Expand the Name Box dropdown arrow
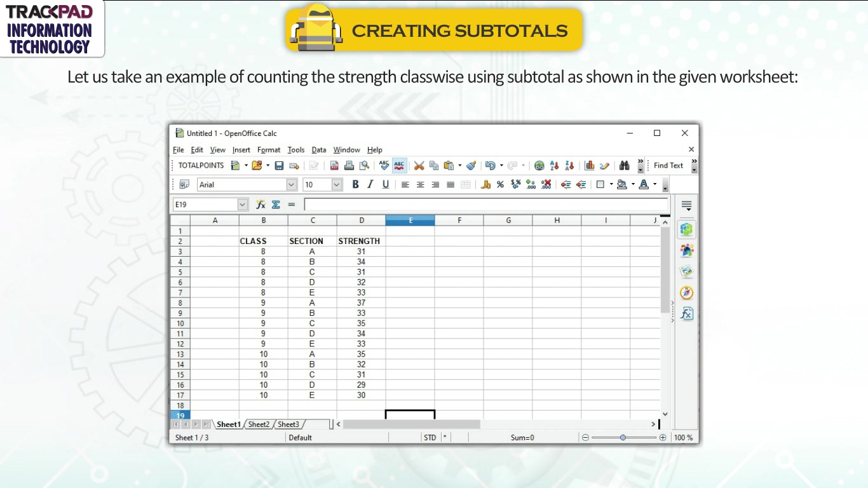Image resolution: width=868 pixels, height=488 pixels. tap(242, 205)
